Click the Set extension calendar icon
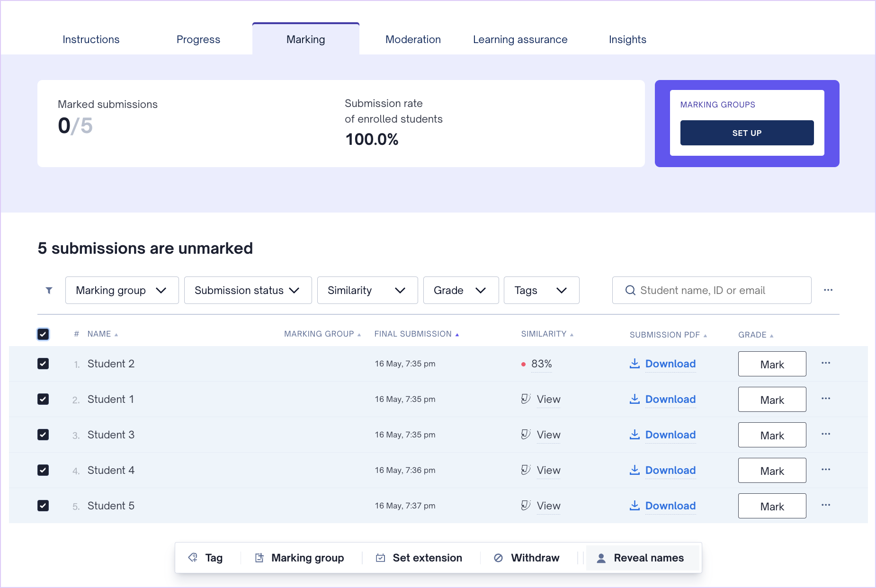876x588 pixels. [x=380, y=558]
